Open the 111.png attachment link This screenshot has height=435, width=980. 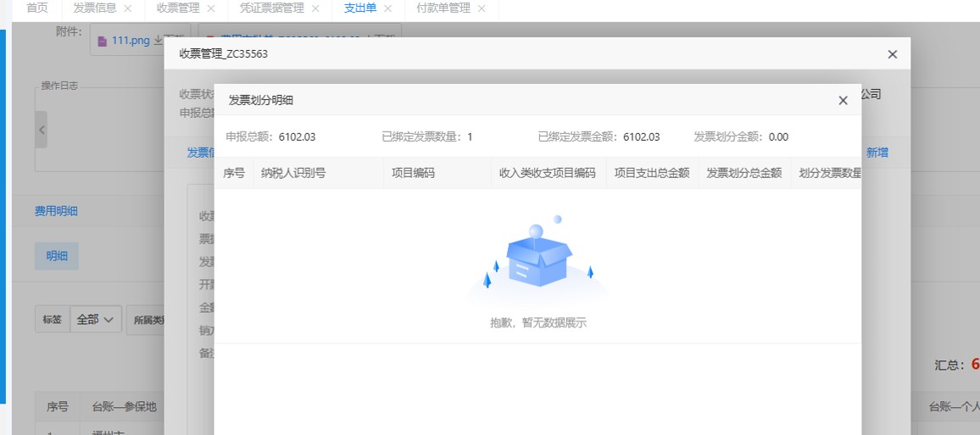[131, 41]
